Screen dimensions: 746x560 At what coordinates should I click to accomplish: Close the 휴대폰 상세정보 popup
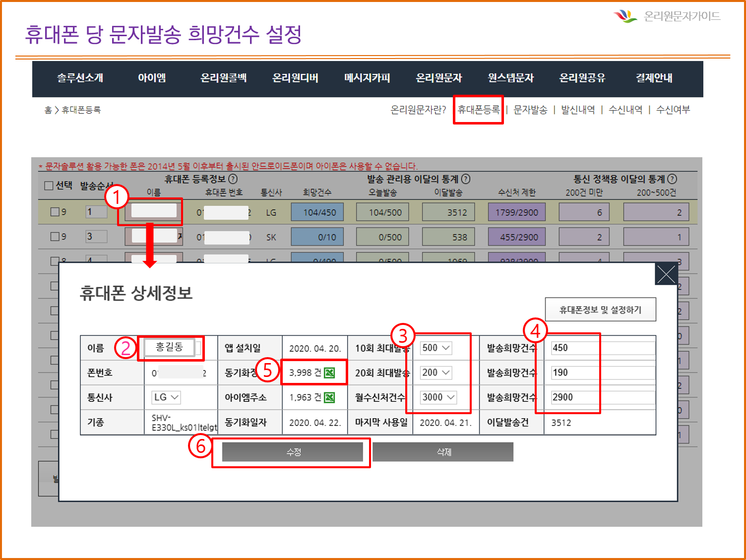pos(666,274)
